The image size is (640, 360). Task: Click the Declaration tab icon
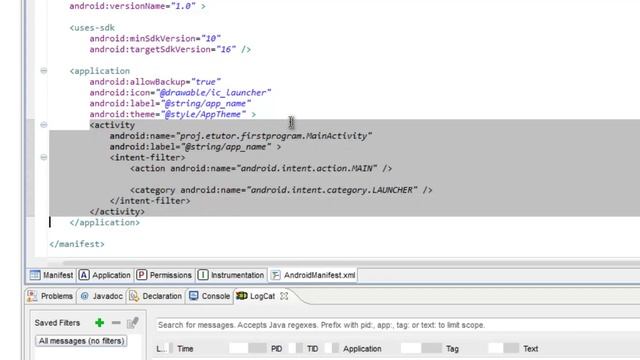(x=134, y=296)
